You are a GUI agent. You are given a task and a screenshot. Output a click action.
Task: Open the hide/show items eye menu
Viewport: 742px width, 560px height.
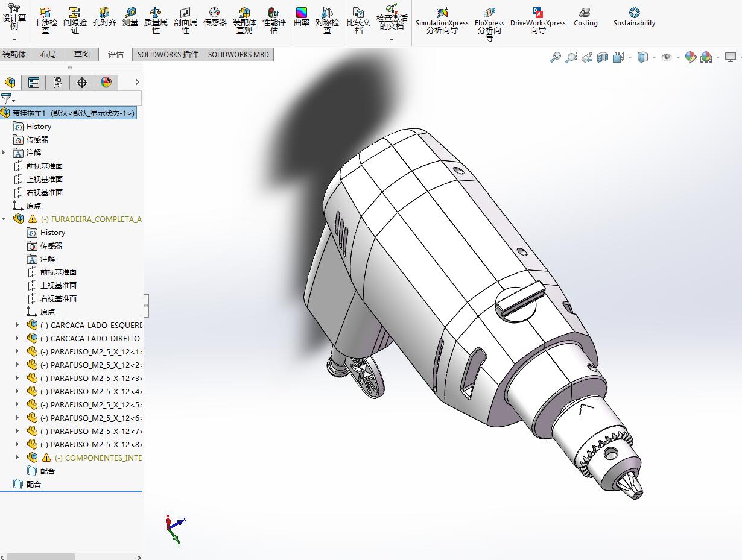click(667, 57)
